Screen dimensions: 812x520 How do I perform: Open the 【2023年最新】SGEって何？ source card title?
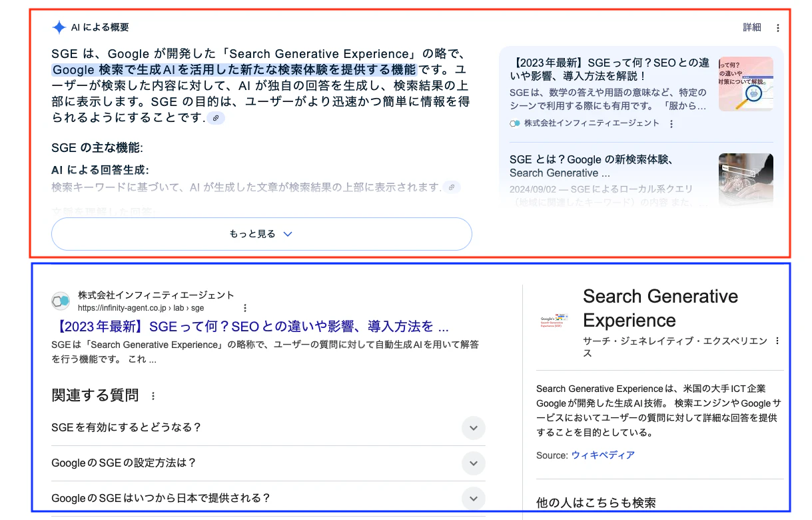pyautogui.click(x=609, y=69)
